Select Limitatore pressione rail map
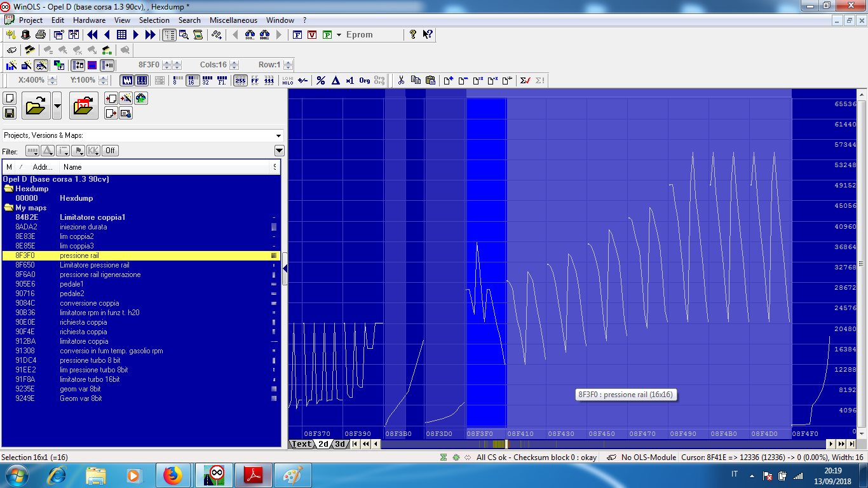The width and height of the screenshot is (868, 488). (140, 265)
